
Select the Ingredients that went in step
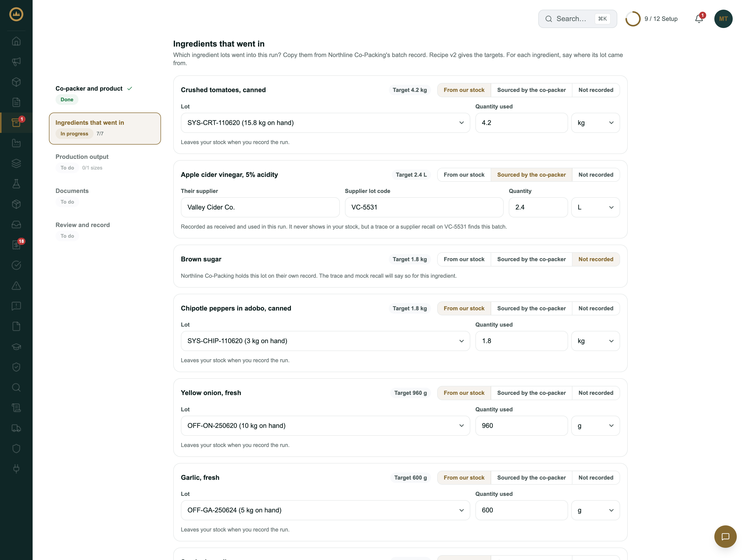coord(105,129)
